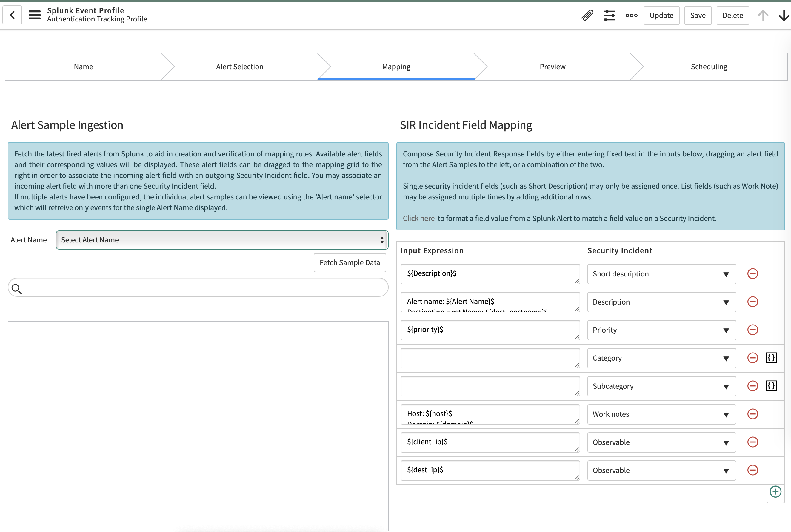The image size is (791, 532).
Task: Remove the Short description mapping row
Action: coord(753,274)
